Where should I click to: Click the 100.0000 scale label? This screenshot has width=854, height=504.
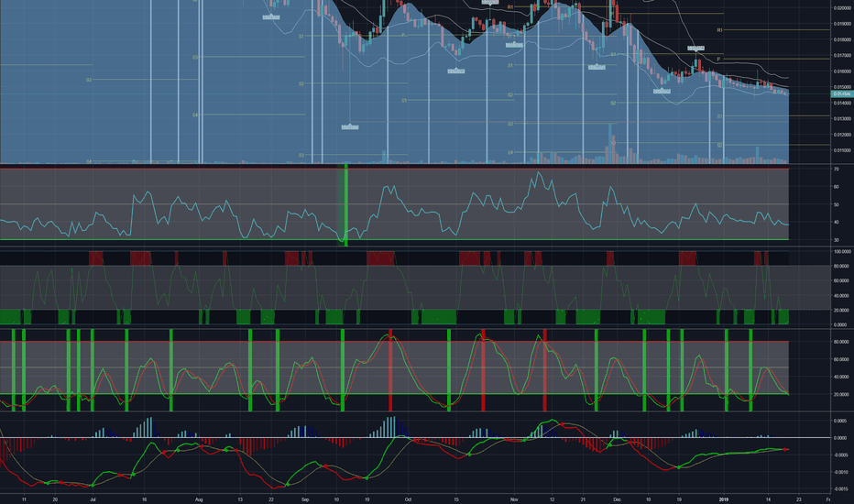coord(842,252)
